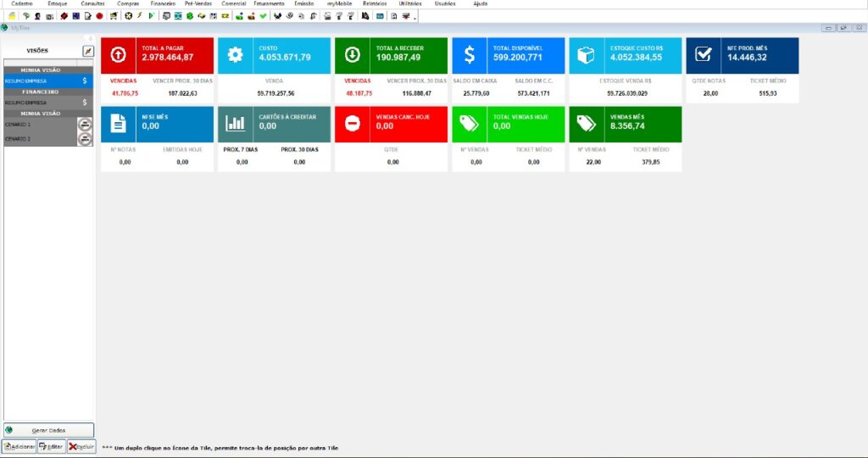This screenshot has height=458, width=868.
Task: Click the Excluir button
Action: coord(81,446)
